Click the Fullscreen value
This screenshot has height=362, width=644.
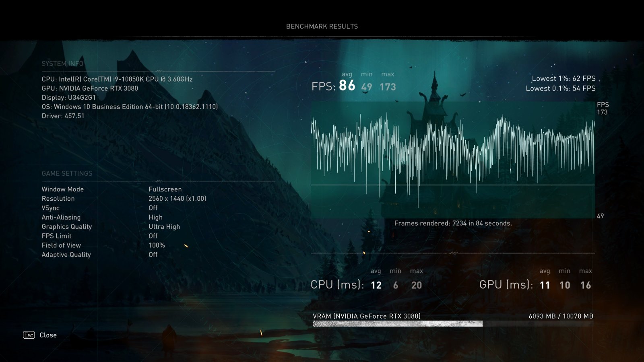pos(165,189)
